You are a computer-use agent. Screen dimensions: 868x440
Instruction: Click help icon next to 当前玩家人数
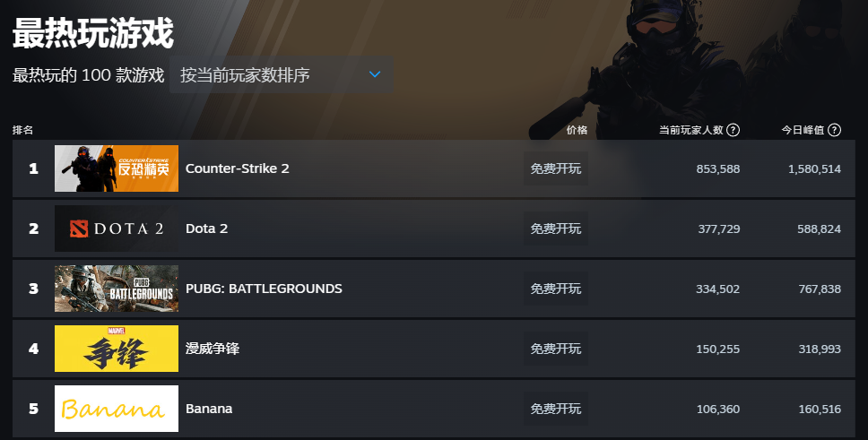(x=733, y=130)
